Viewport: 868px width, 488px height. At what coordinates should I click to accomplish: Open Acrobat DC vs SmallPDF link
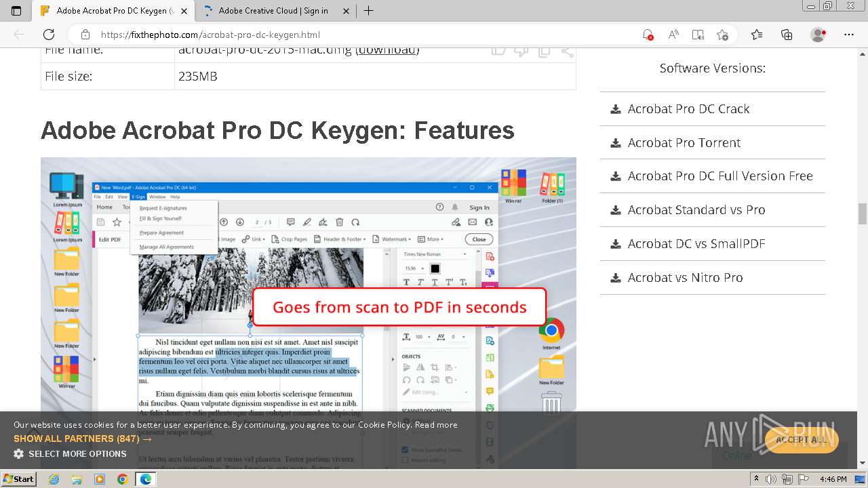tap(696, 243)
